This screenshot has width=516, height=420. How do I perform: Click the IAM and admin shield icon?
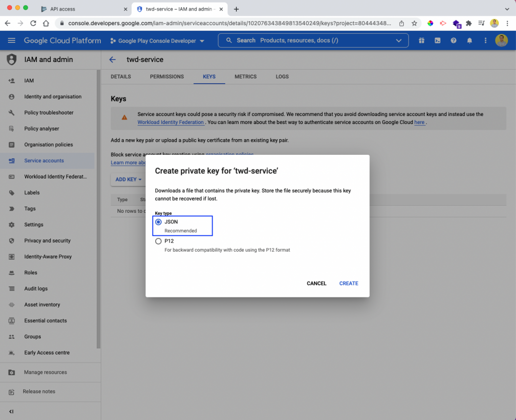point(12,59)
